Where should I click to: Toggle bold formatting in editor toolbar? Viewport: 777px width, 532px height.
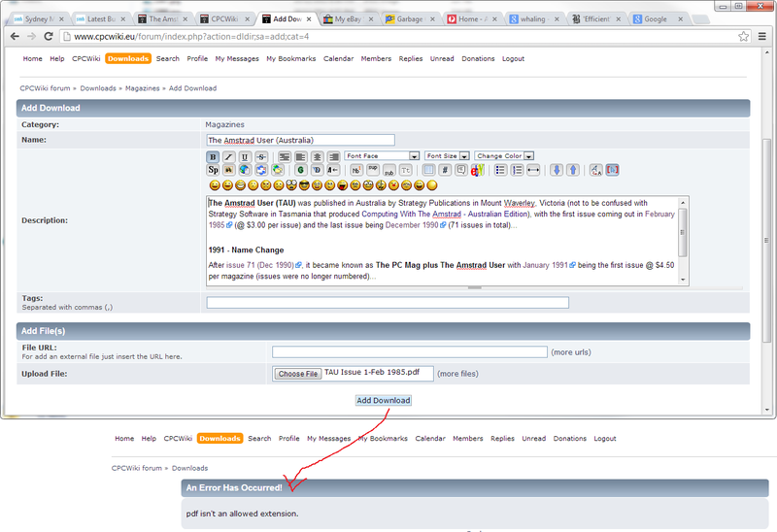pyautogui.click(x=213, y=156)
